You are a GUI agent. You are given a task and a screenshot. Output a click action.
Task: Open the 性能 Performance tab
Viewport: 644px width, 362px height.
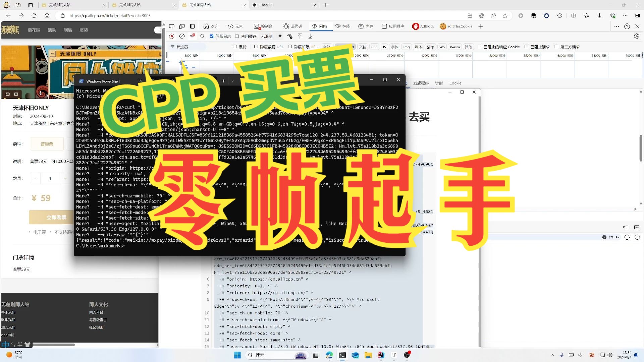[342, 26]
